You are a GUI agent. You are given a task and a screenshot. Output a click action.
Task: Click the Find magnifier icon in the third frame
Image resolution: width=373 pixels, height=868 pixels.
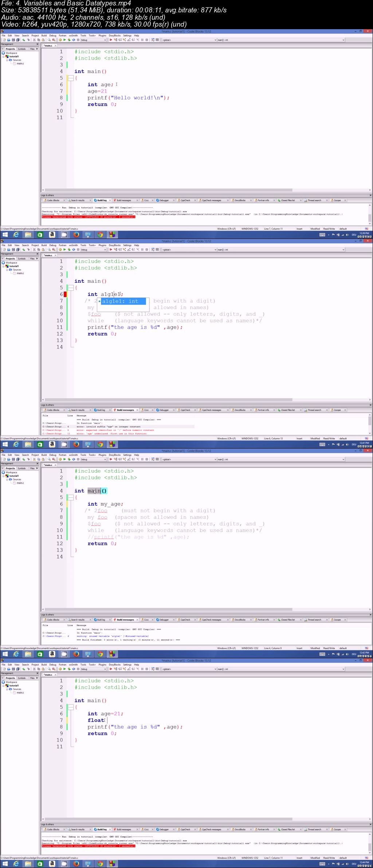tap(49, 460)
